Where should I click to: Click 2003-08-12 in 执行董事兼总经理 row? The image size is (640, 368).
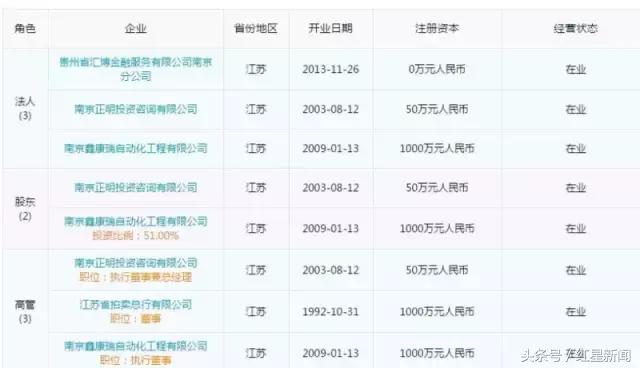pyautogui.click(x=331, y=270)
